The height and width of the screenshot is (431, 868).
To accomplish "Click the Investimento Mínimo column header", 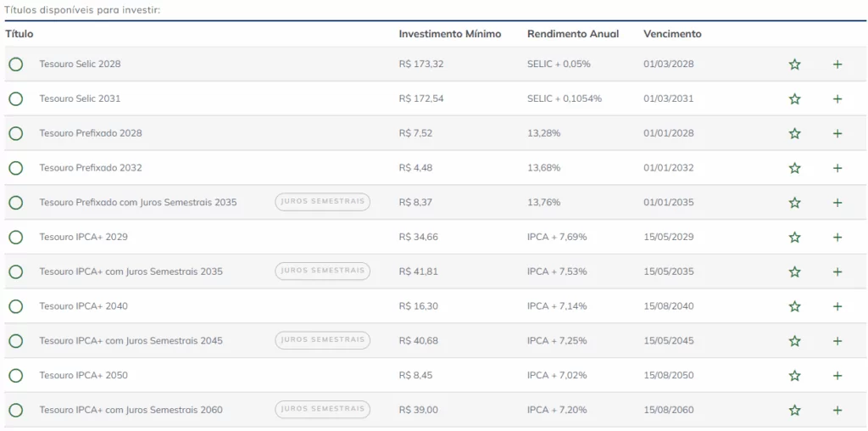I will tap(450, 34).
